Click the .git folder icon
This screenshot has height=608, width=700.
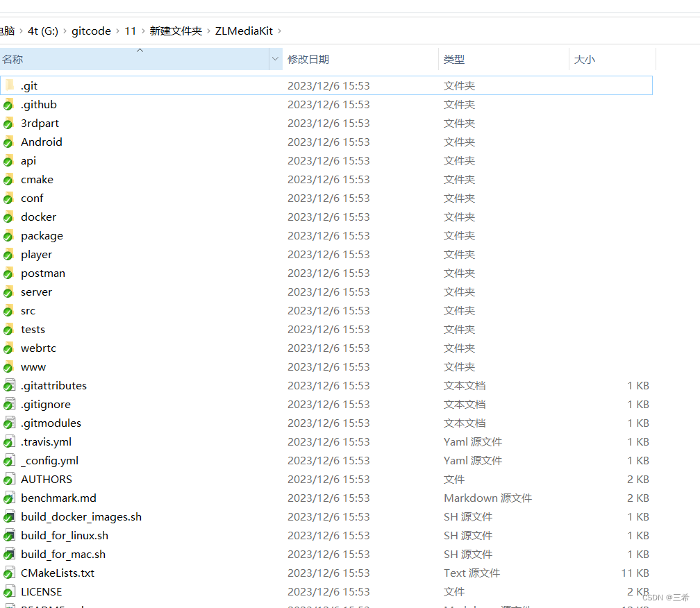coord(10,85)
